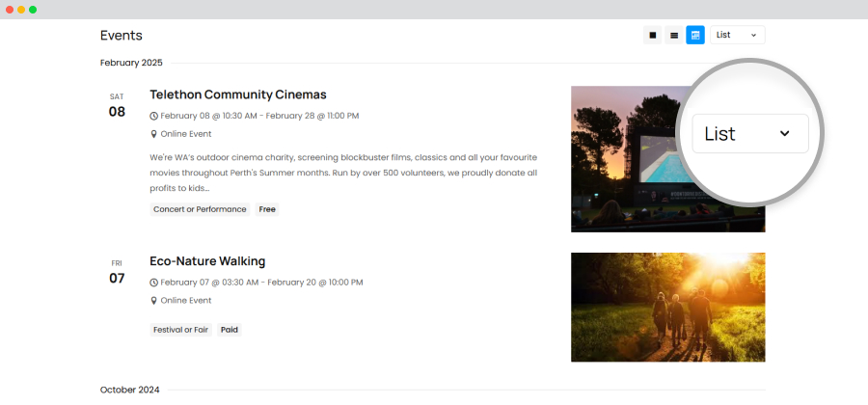Click "Online Event" under Eco-Nature Walking
Image resolution: width=868 pixels, height=405 pixels.
click(186, 301)
